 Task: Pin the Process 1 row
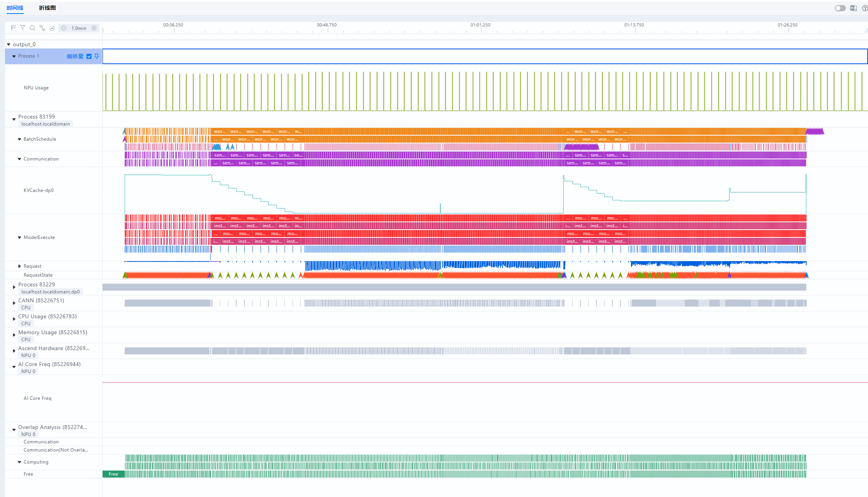(x=97, y=56)
